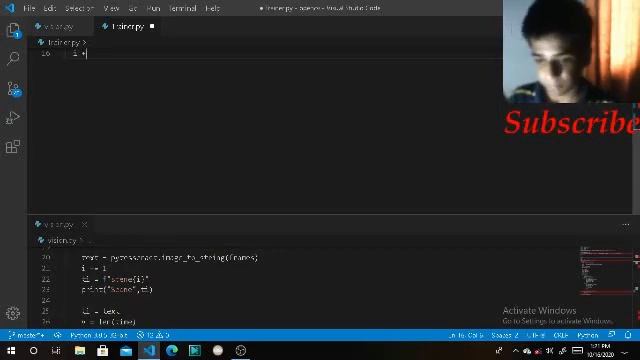Click the print("scene") code line
The width and height of the screenshot is (640, 360).
[117, 289]
